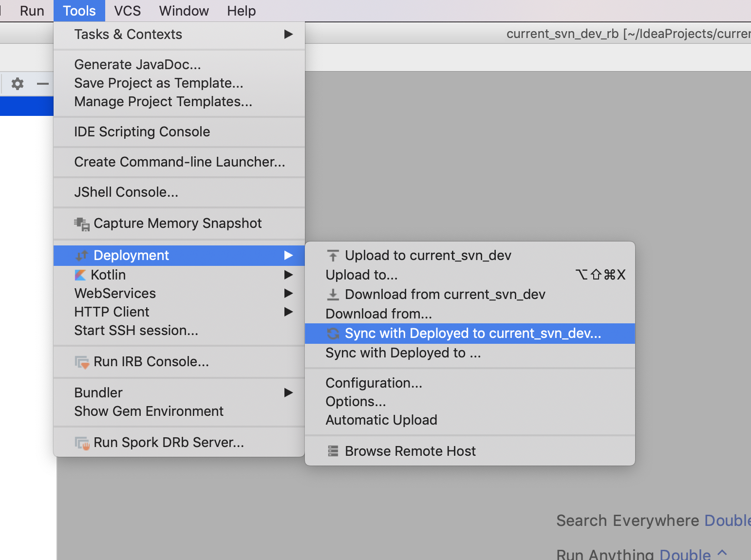Expand Tasks & Contexts submenu arrow
The width and height of the screenshot is (751, 560).
288,34
